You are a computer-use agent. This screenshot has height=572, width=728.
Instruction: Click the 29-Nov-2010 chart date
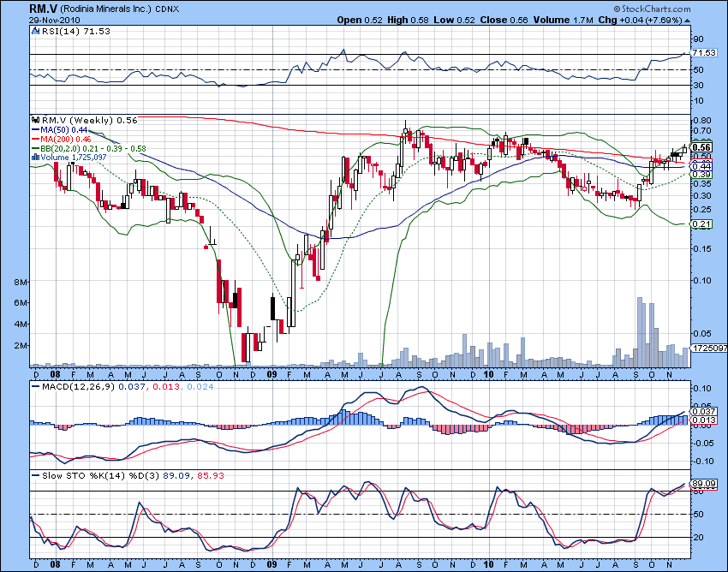coord(55,20)
